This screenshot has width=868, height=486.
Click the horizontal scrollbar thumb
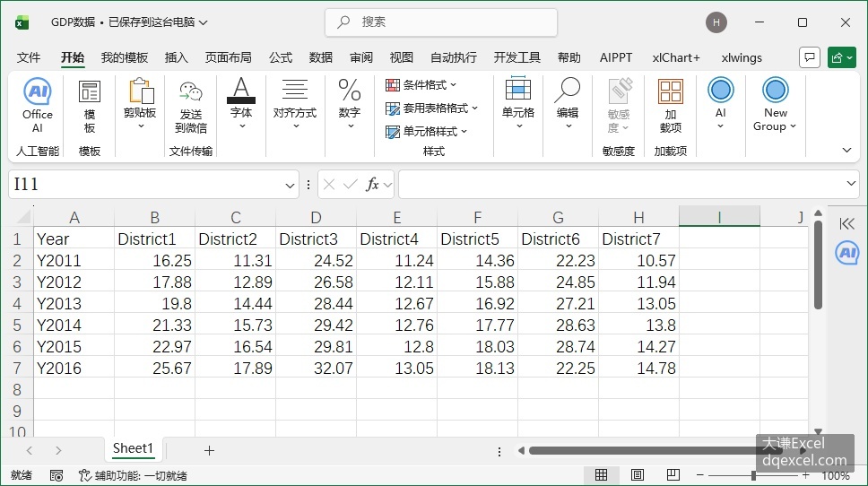[x=656, y=450]
